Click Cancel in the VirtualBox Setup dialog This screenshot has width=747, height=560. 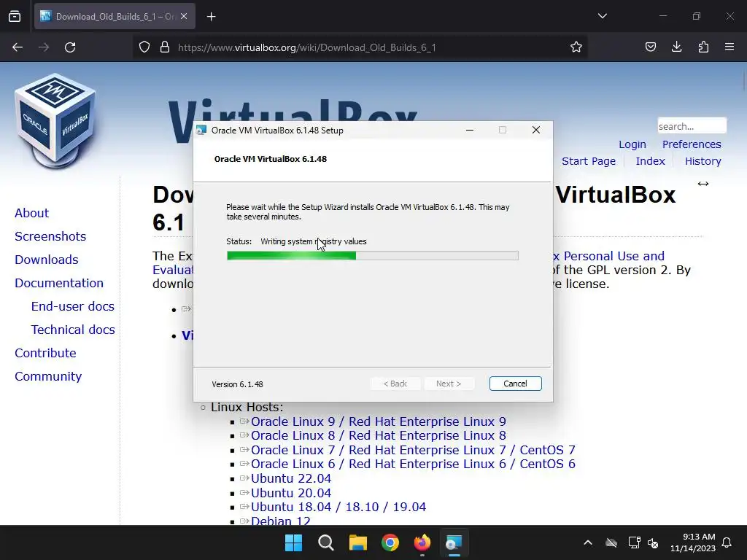point(515,384)
